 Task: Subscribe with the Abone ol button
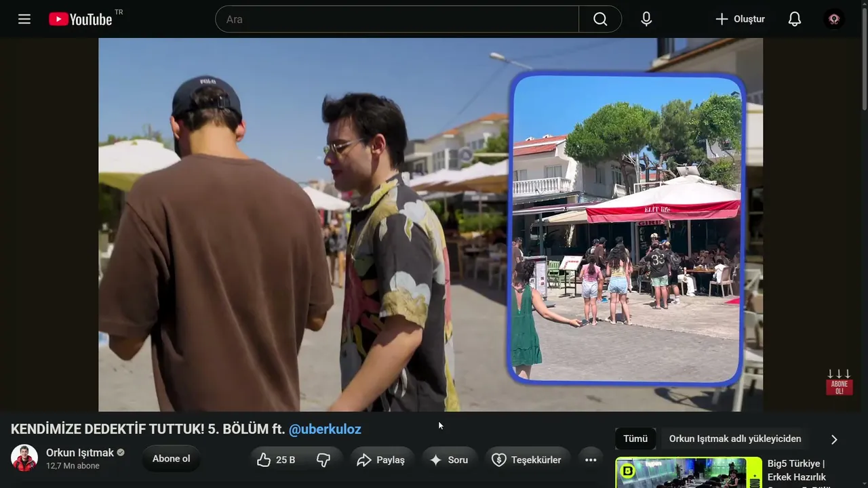(171, 459)
